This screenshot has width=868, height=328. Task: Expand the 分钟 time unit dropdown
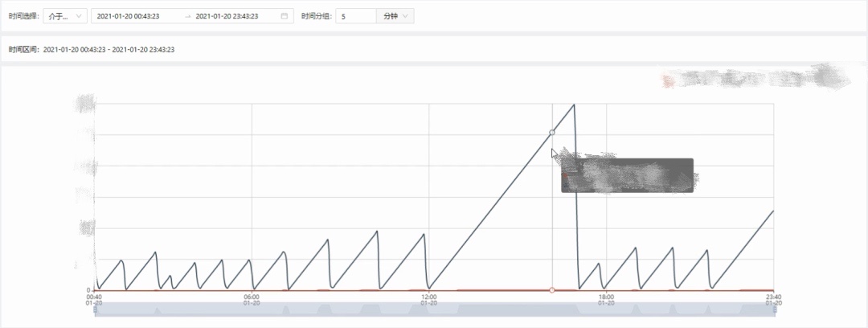point(395,16)
